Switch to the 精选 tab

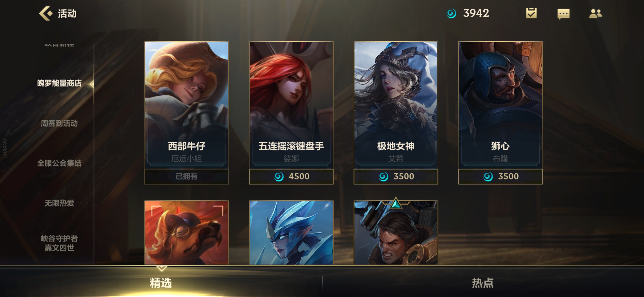coord(161,283)
